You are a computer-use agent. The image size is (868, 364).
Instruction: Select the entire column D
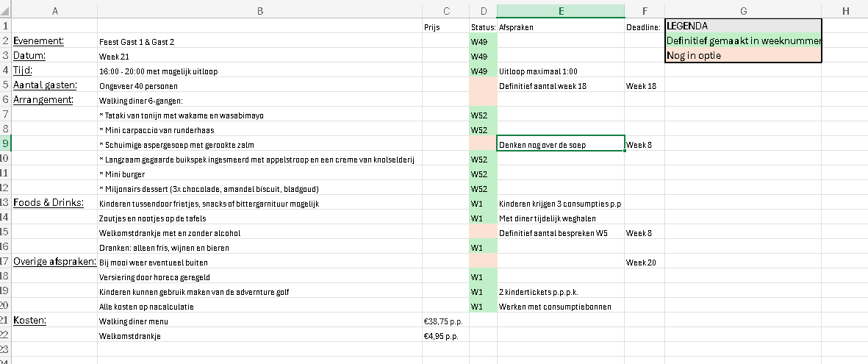(x=483, y=10)
